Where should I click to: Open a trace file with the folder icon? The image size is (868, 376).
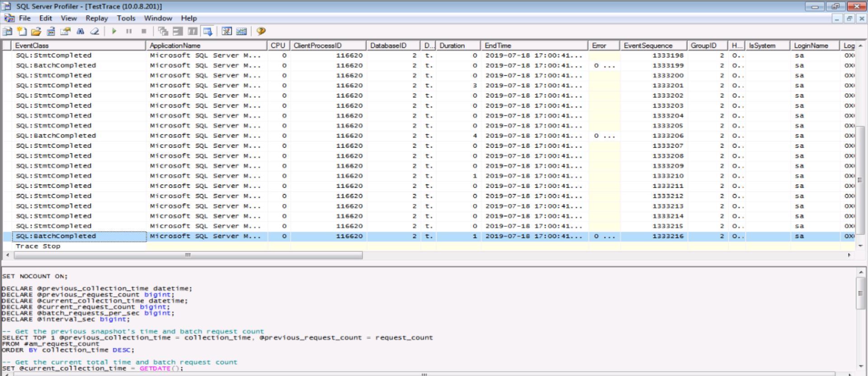36,31
